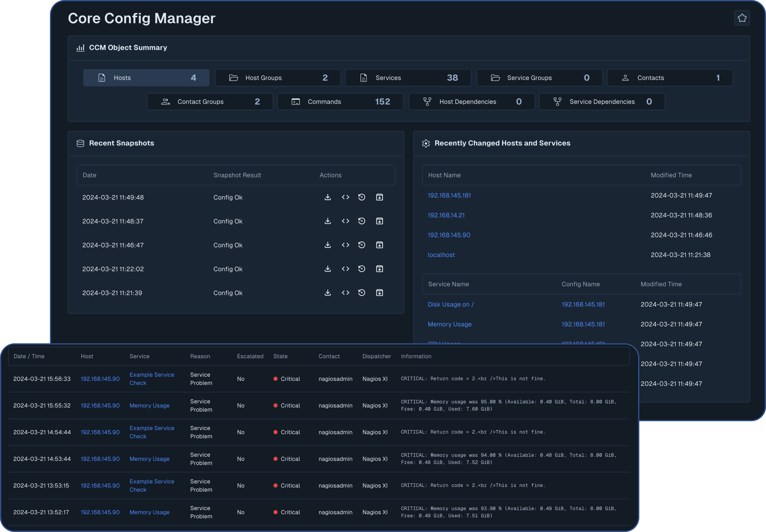Open the Disk Usage on / service

(451, 304)
